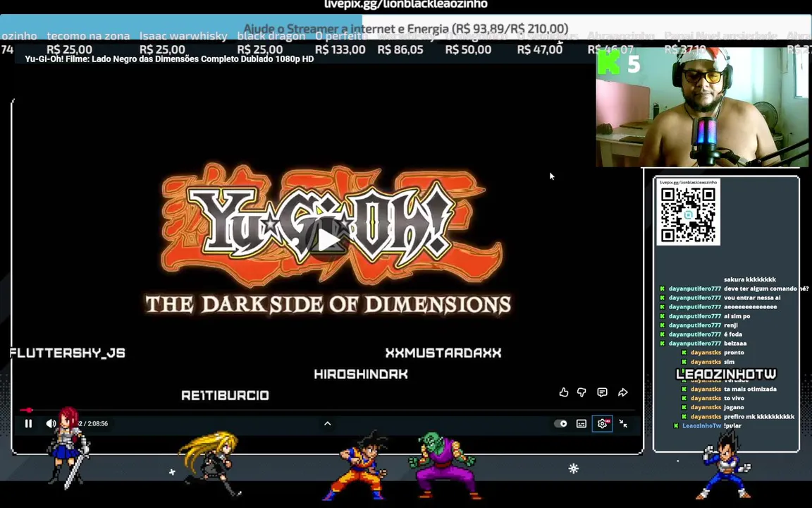The height and width of the screenshot is (508, 812).
Task: Click the chat message 'to vivo'
Action: 734,399
